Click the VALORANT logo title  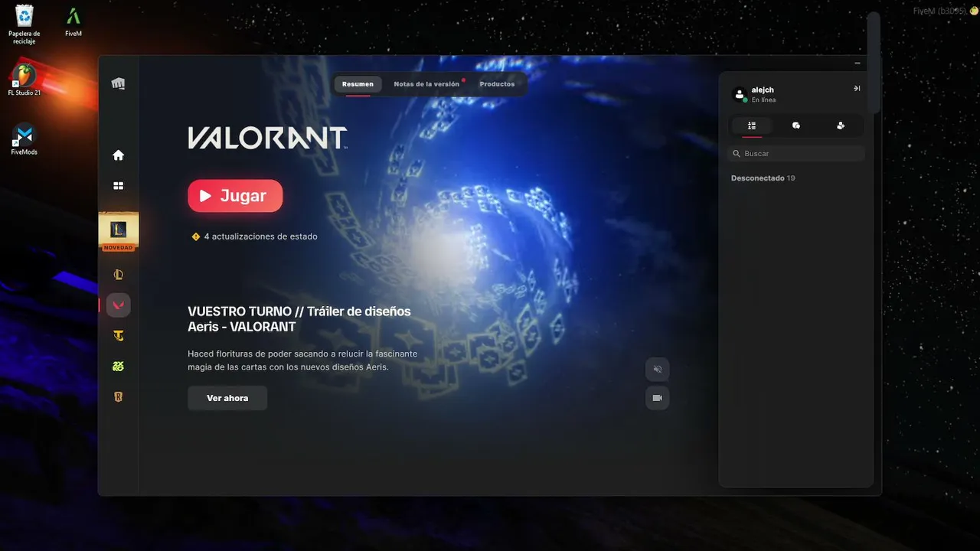tap(267, 138)
